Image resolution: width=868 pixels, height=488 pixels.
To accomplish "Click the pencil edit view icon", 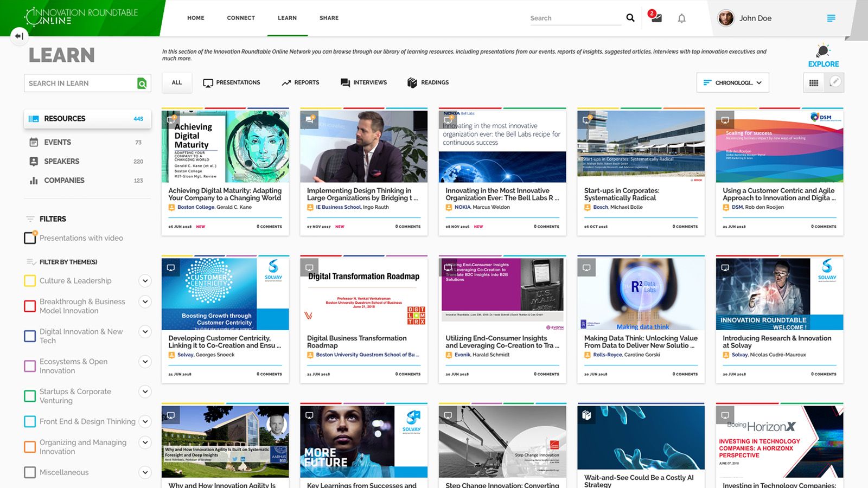I will tap(834, 82).
